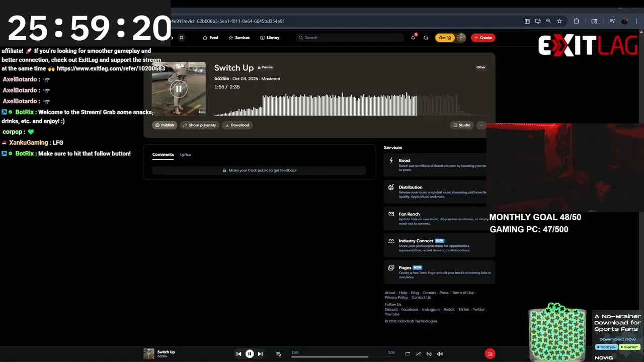Open the Help footer link
This screenshot has height=362, width=644.
(x=403, y=293)
